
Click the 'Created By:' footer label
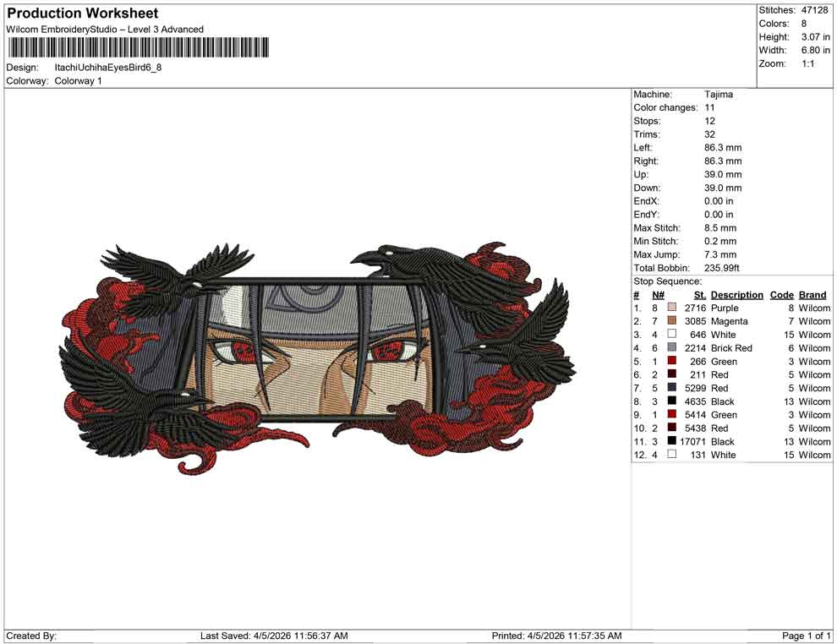tap(31, 636)
